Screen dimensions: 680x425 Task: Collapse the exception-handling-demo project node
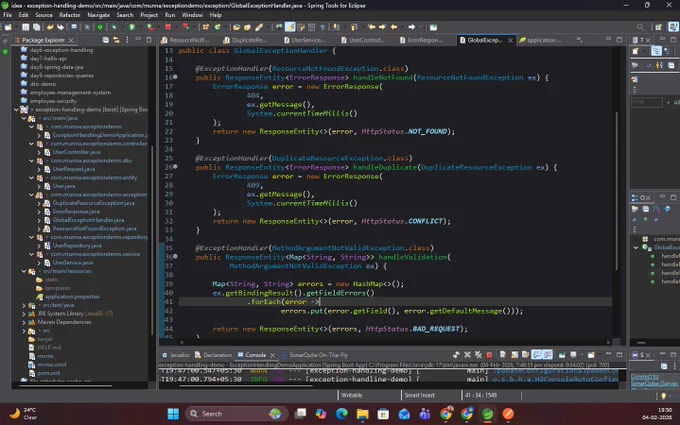click(x=16, y=110)
